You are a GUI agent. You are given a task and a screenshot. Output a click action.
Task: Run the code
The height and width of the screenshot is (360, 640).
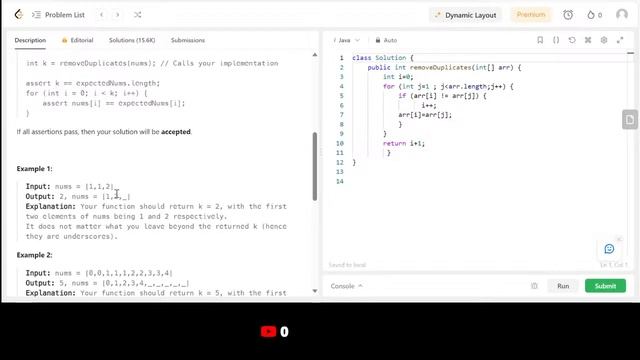click(563, 286)
